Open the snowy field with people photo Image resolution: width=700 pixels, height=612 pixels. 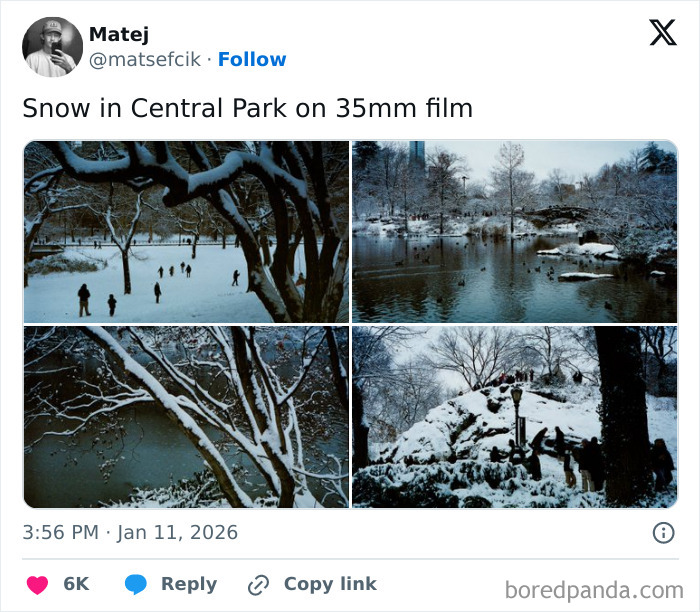[x=186, y=232]
